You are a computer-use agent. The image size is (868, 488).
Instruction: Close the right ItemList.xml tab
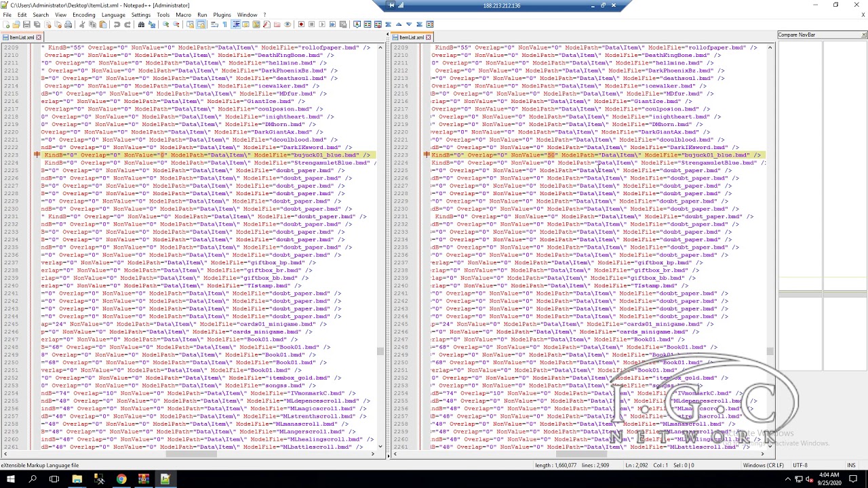[429, 37]
